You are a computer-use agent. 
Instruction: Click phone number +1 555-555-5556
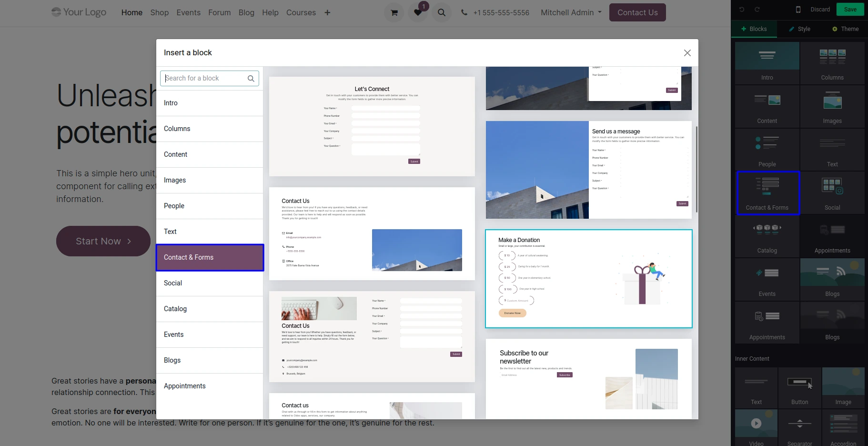tap(501, 13)
